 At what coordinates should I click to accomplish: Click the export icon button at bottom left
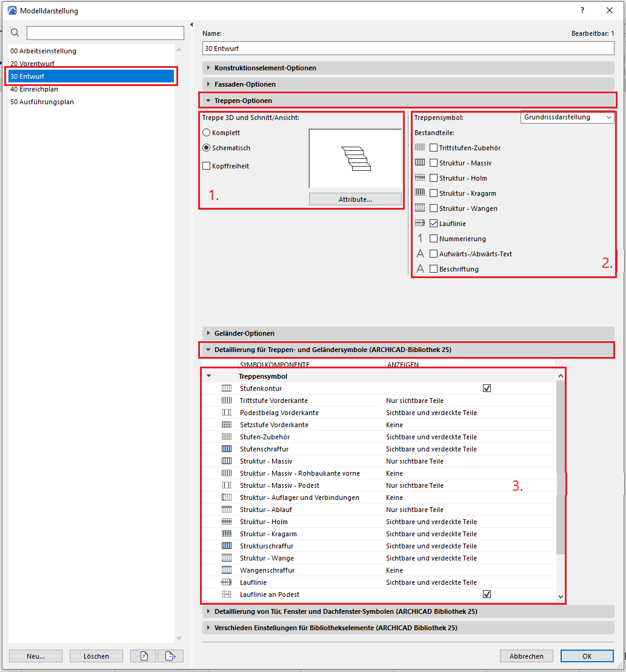coord(170,656)
